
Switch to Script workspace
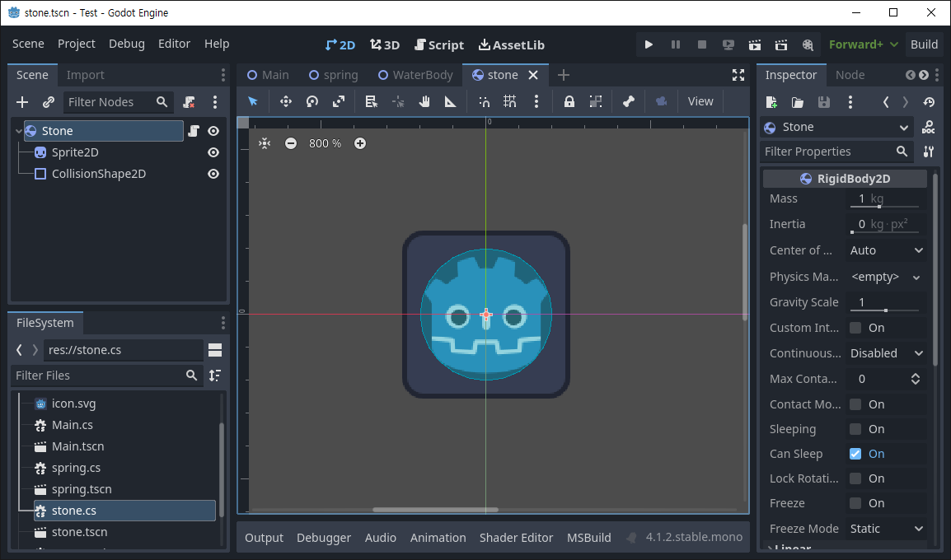click(439, 44)
